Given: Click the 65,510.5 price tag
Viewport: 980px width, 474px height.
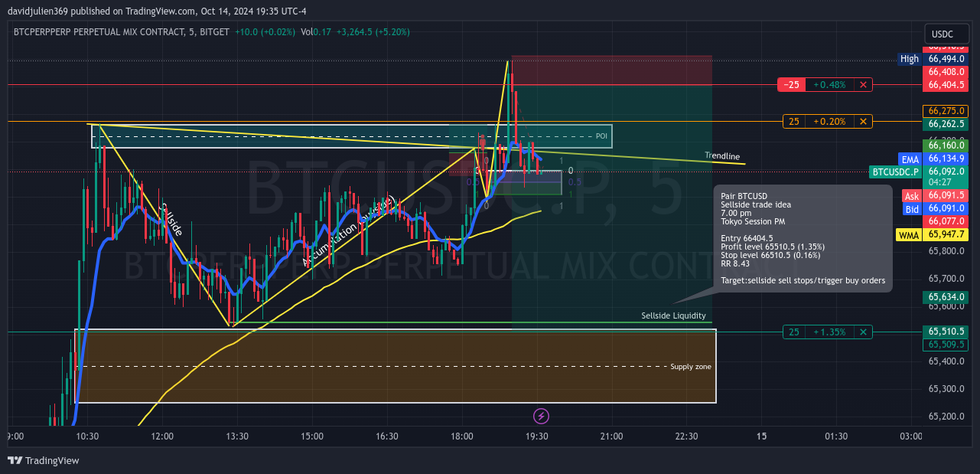Looking at the screenshot, I should [946, 332].
